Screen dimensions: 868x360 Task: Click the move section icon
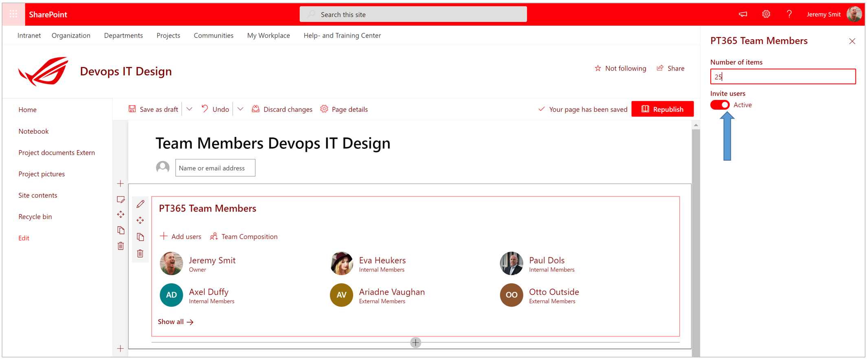[121, 214]
